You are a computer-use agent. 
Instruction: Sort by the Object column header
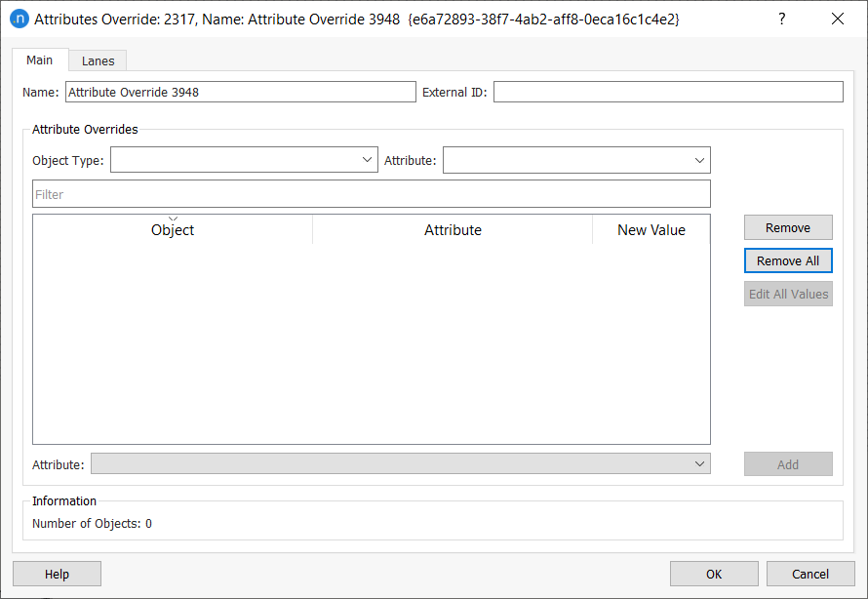pos(173,230)
